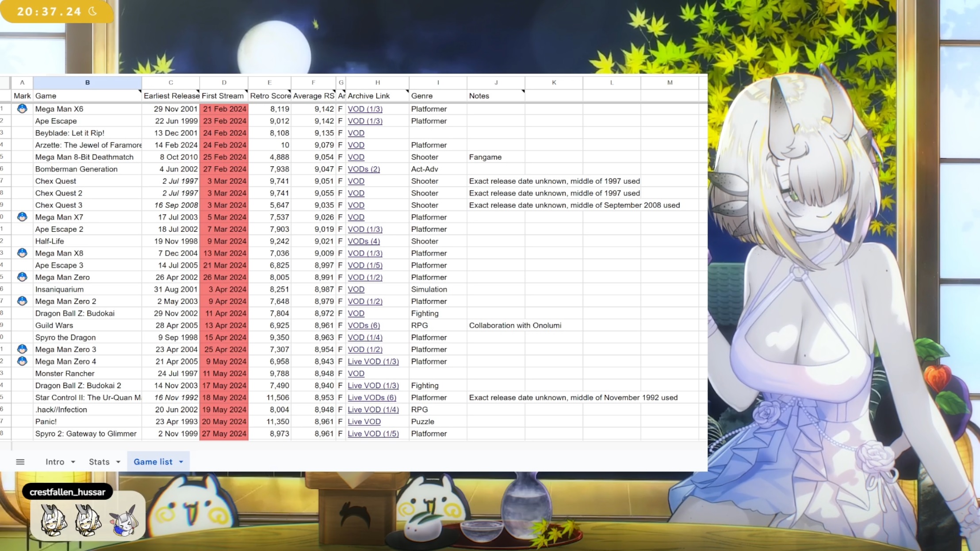Image resolution: width=980 pixels, height=551 pixels.
Task: Switch to the Stats sheet tab
Action: click(99, 462)
